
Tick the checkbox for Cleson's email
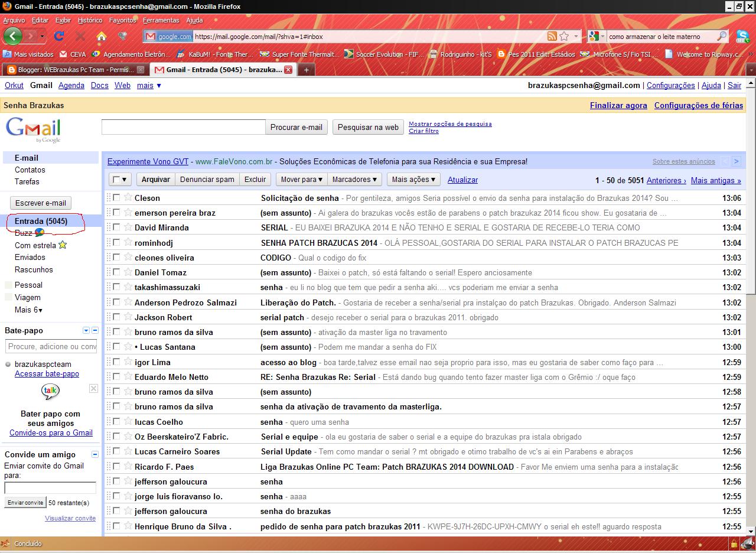pyautogui.click(x=116, y=197)
